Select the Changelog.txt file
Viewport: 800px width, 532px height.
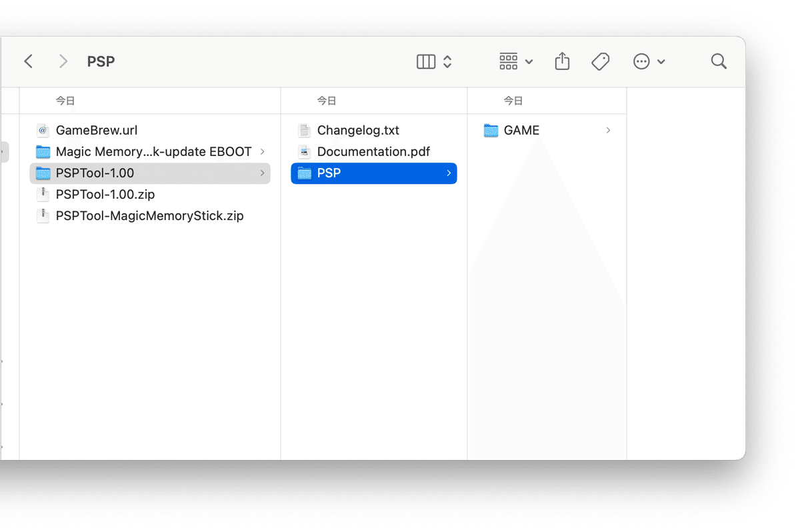(x=374, y=131)
